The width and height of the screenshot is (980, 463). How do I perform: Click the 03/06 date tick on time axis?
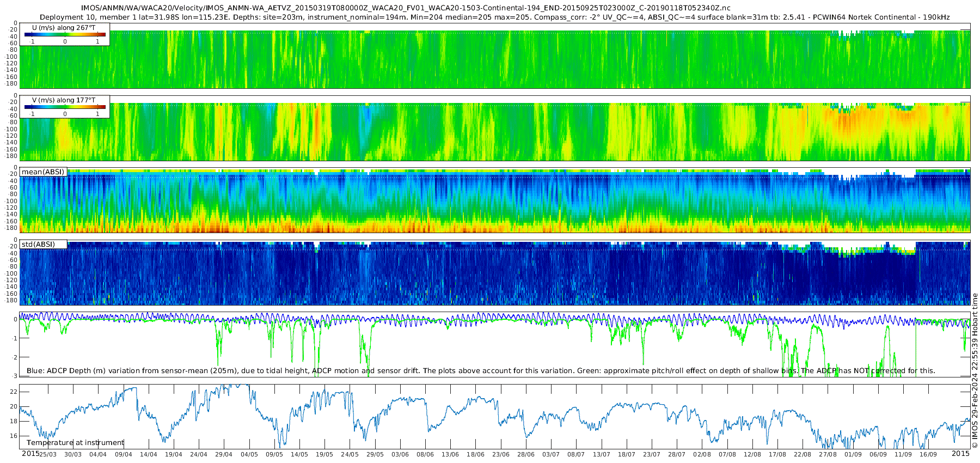400,454
